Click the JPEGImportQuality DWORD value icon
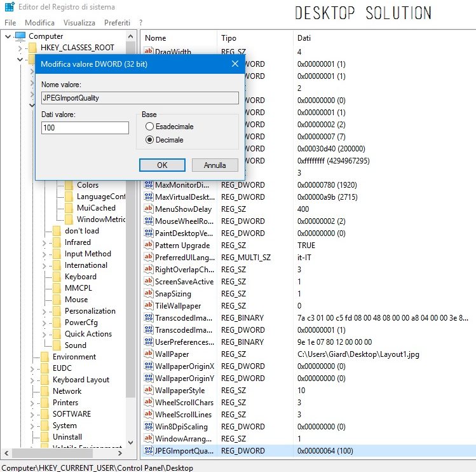The width and height of the screenshot is (476, 472). 149,451
